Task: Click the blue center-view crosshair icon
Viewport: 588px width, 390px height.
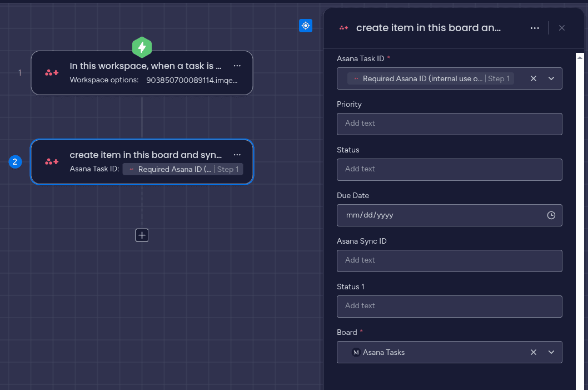Action: [x=305, y=26]
